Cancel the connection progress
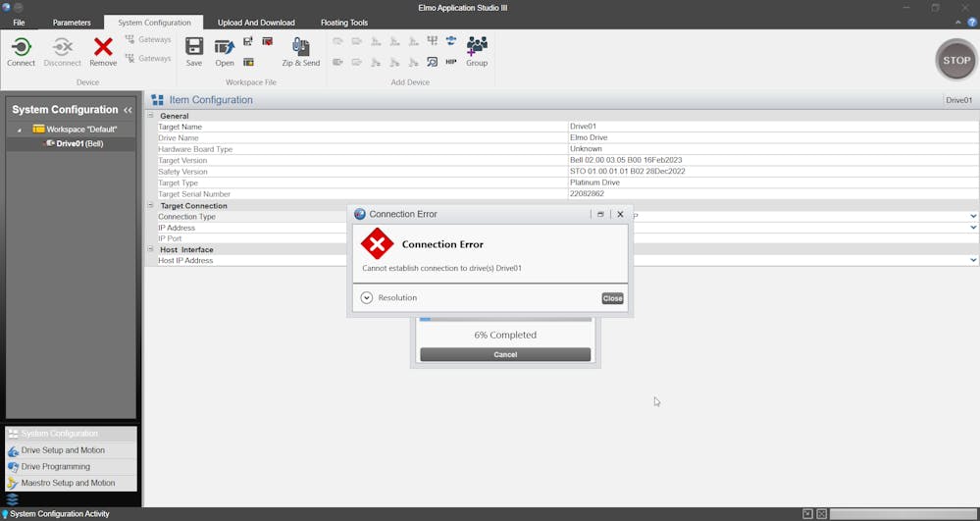Viewport: 980px width, 521px height. click(505, 354)
